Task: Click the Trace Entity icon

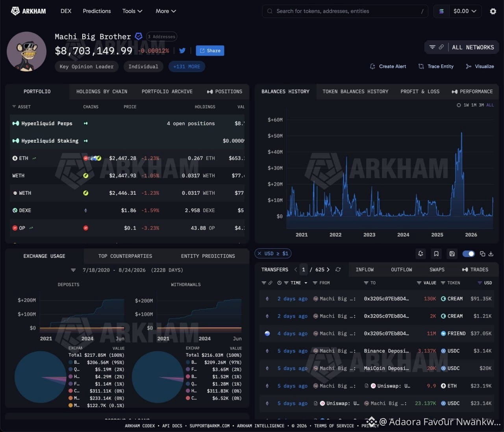Action: click(421, 66)
